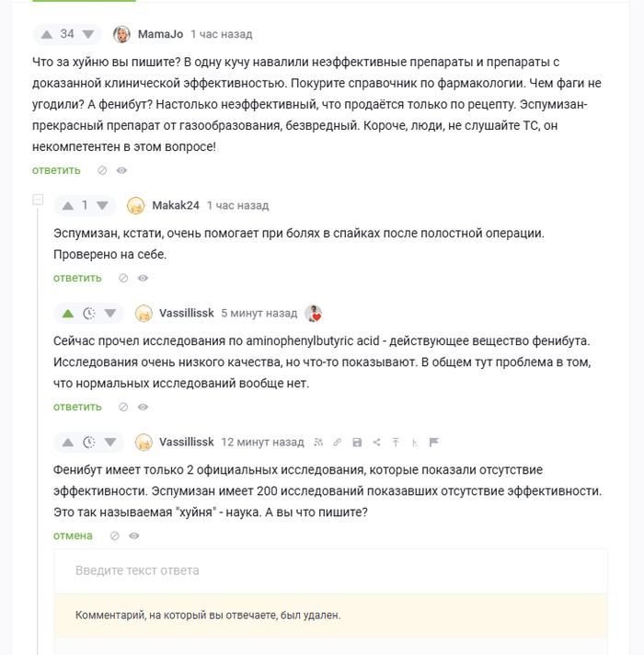This screenshot has width=644, height=655.
Task: Cancel reply with the отмена link
Action: pos(73,535)
